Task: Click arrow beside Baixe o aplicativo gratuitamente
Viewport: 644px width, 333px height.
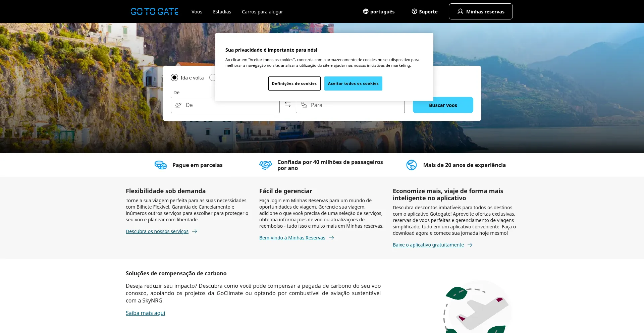Action: [470, 245]
